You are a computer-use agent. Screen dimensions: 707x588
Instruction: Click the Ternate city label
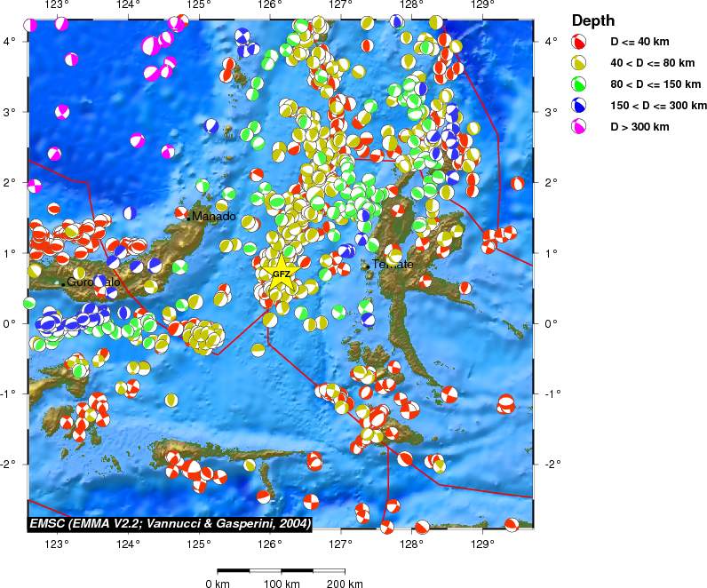[x=393, y=265]
